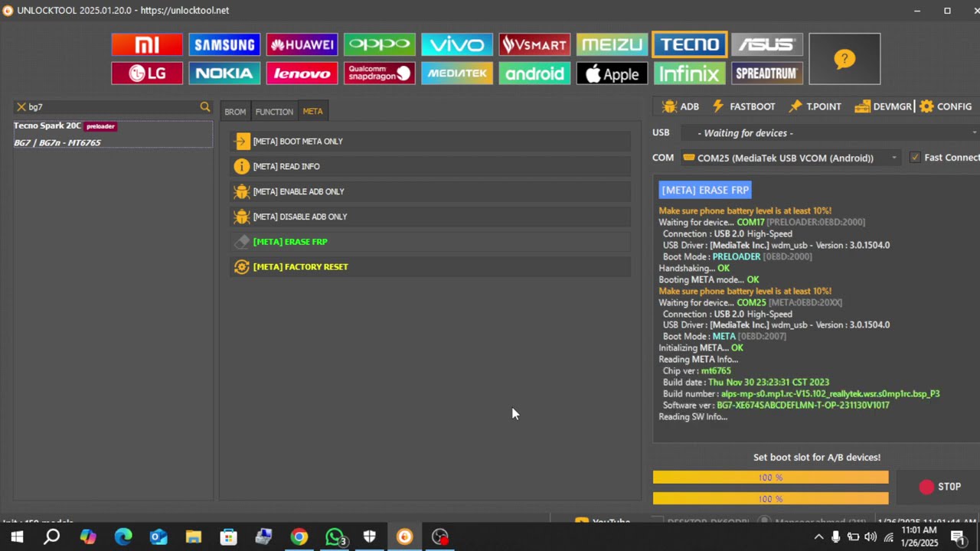Screen dimensions: 980x551
Task: Open Windows taskbar search
Action: [x=52, y=537]
